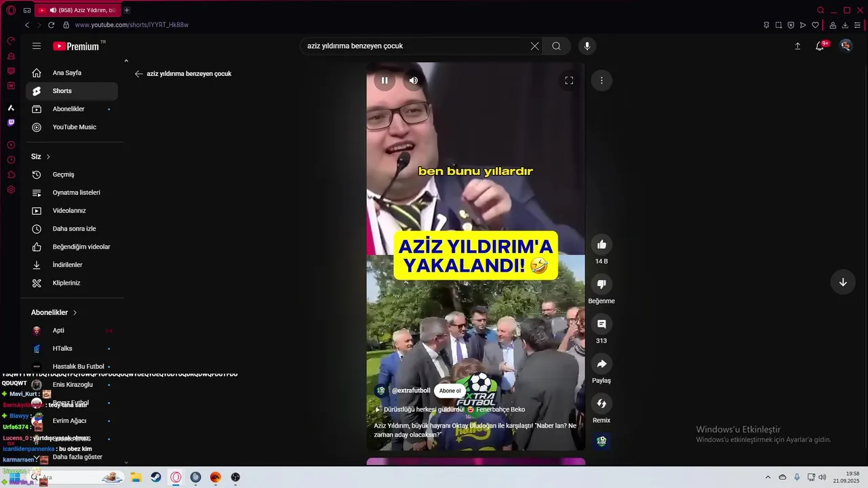Screen dimensions: 868x488
Task: Open YouTube Music in sidebar
Action: click(71, 127)
